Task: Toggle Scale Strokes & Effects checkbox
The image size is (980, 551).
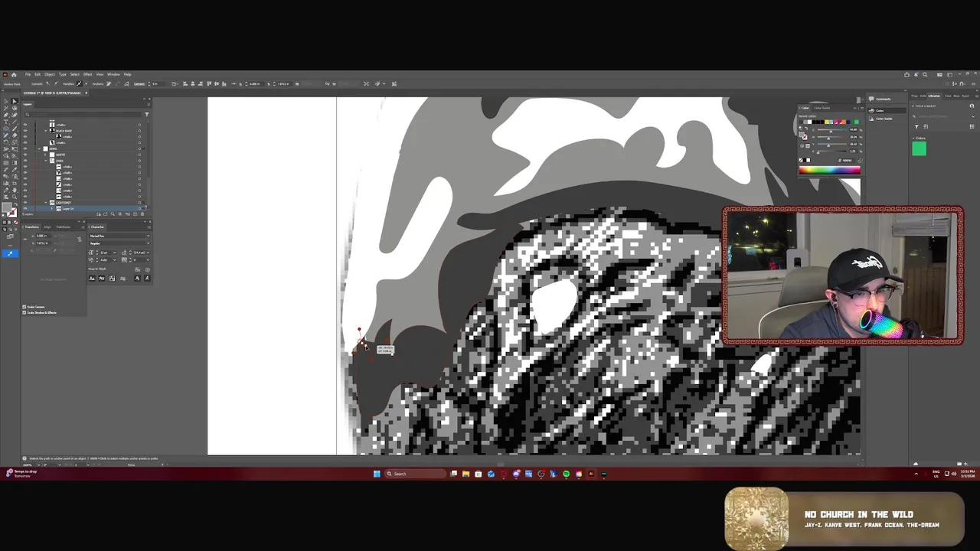Action: [x=24, y=312]
